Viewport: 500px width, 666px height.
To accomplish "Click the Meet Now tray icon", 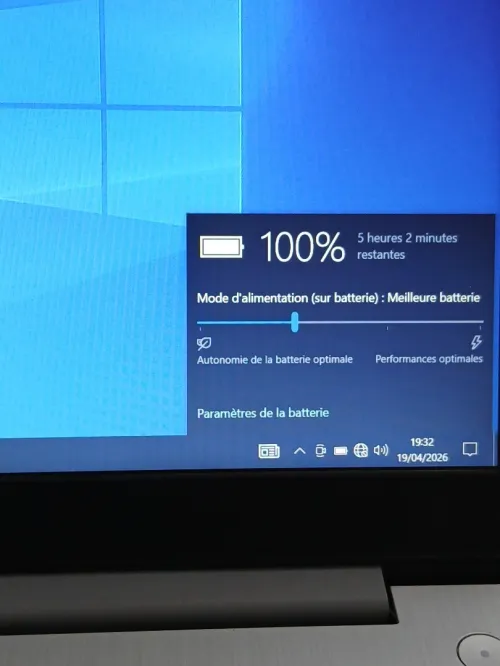I will click(x=320, y=451).
